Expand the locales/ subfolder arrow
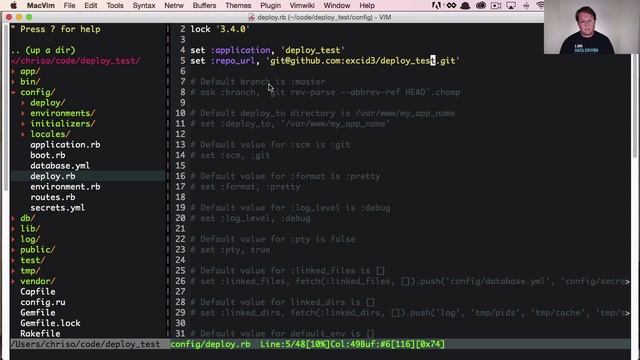 pos(24,134)
